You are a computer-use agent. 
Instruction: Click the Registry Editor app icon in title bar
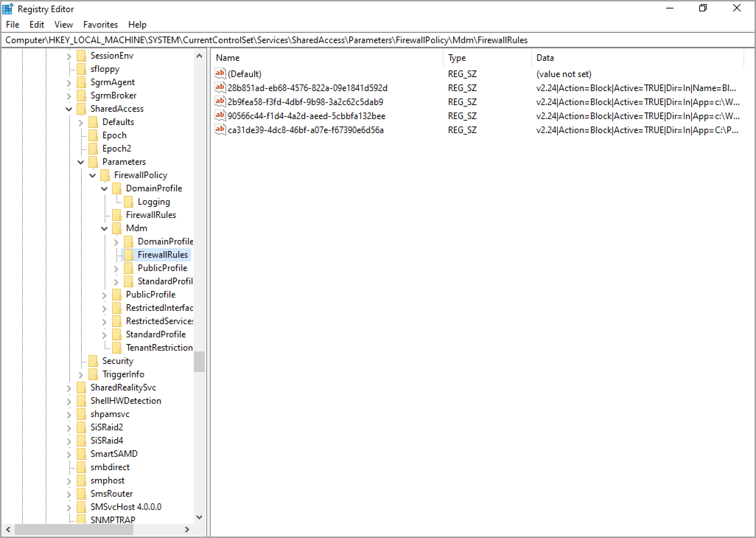click(8, 8)
